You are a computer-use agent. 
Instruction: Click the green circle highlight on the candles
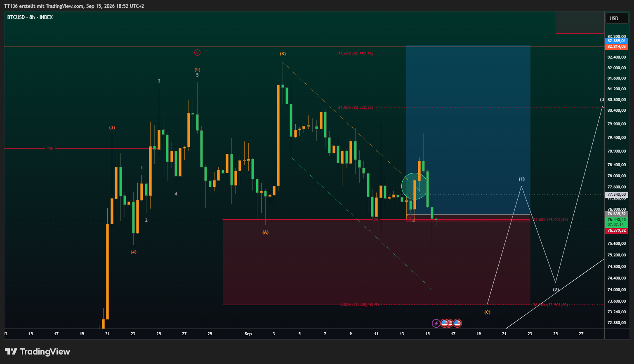point(414,186)
